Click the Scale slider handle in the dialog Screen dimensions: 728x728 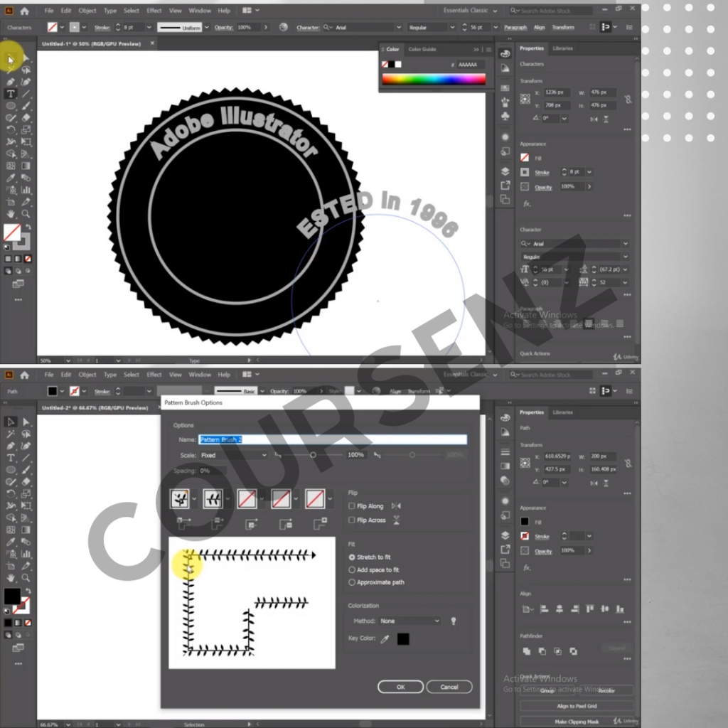click(313, 455)
